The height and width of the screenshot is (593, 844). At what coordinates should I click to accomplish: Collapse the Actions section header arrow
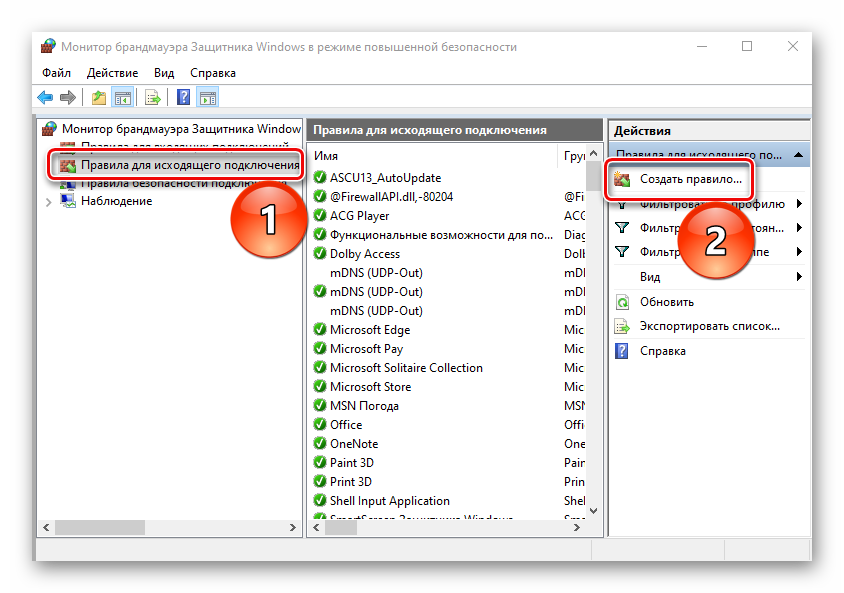tap(797, 155)
